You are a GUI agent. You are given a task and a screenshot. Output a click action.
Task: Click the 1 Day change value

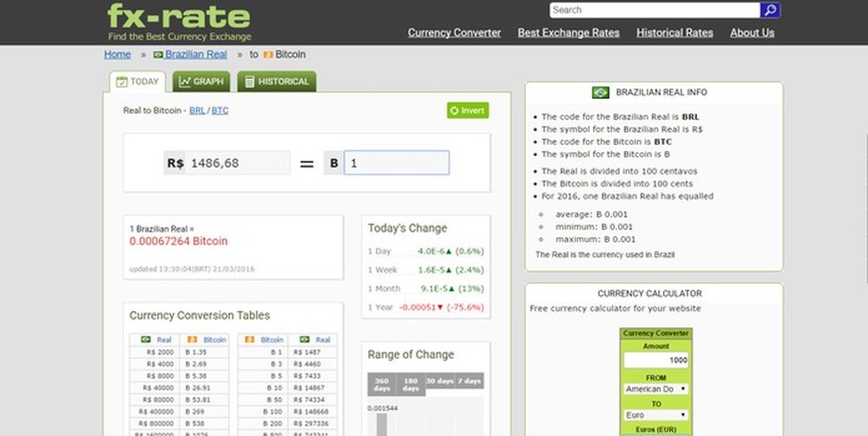coord(450,251)
